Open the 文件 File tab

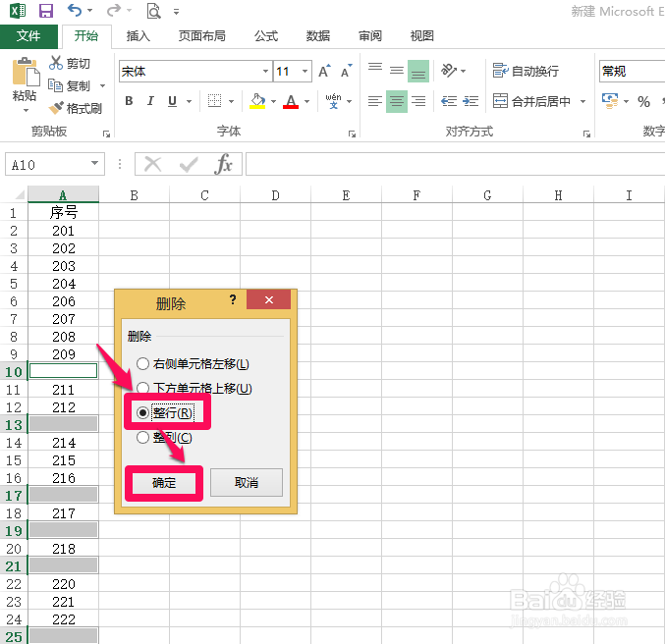click(x=28, y=36)
